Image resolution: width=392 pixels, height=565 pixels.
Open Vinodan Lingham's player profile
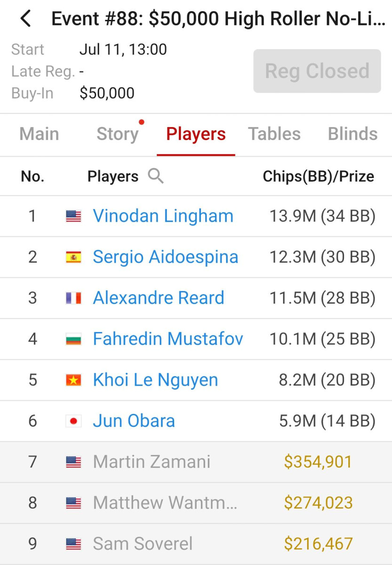point(163,216)
